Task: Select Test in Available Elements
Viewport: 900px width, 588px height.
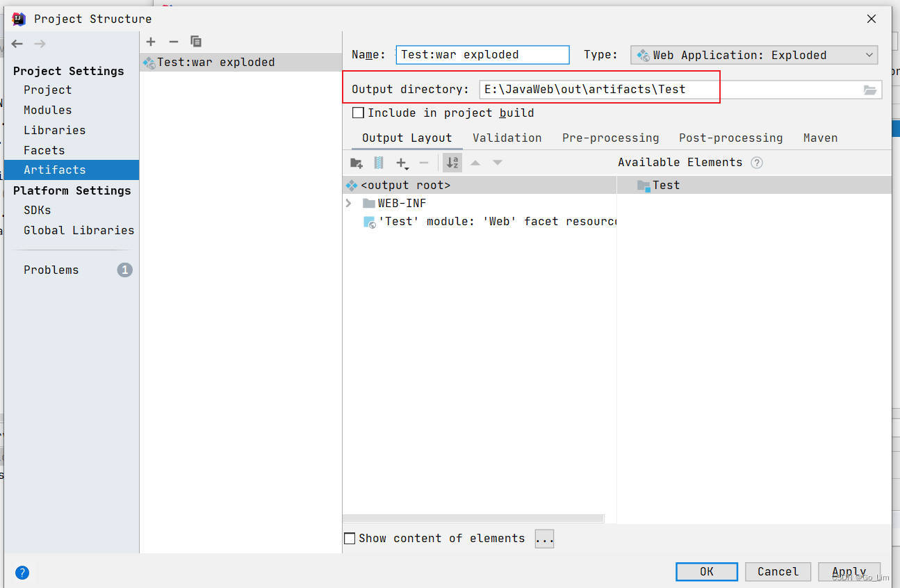Action: click(x=754, y=186)
